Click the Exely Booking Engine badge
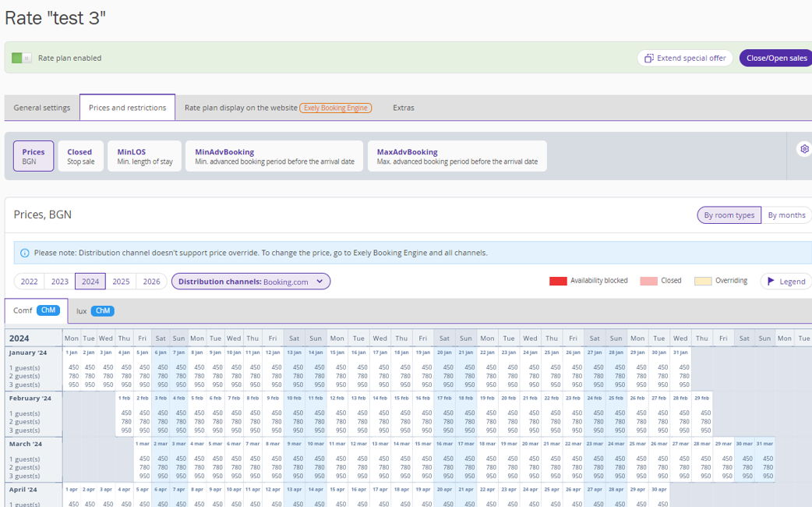Viewport: 812px width, 507px height. (335, 108)
